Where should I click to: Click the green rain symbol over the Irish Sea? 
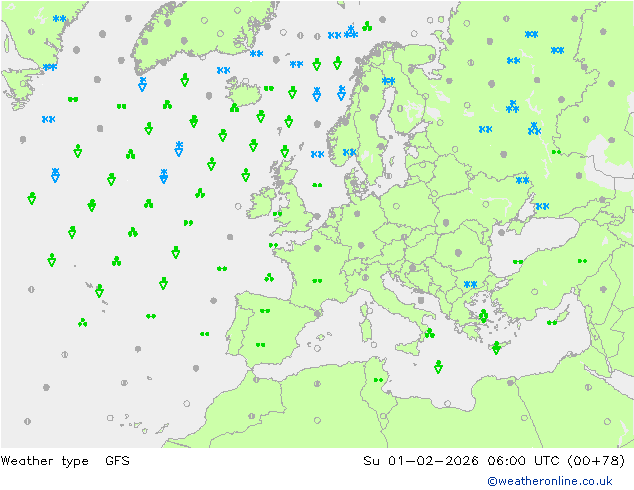point(277,214)
